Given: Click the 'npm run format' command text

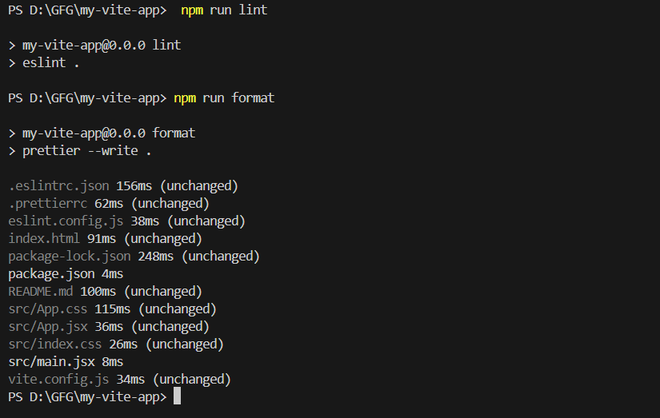Looking at the screenshot, I should (224, 98).
